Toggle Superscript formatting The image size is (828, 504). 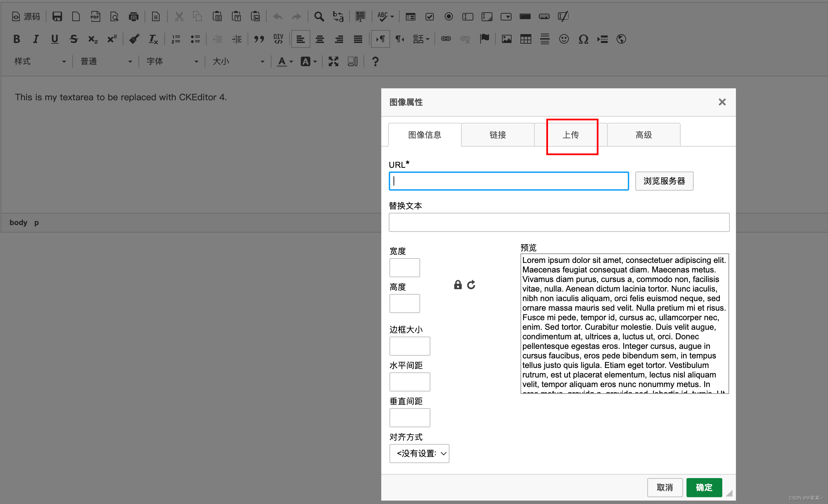click(x=112, y=39)
